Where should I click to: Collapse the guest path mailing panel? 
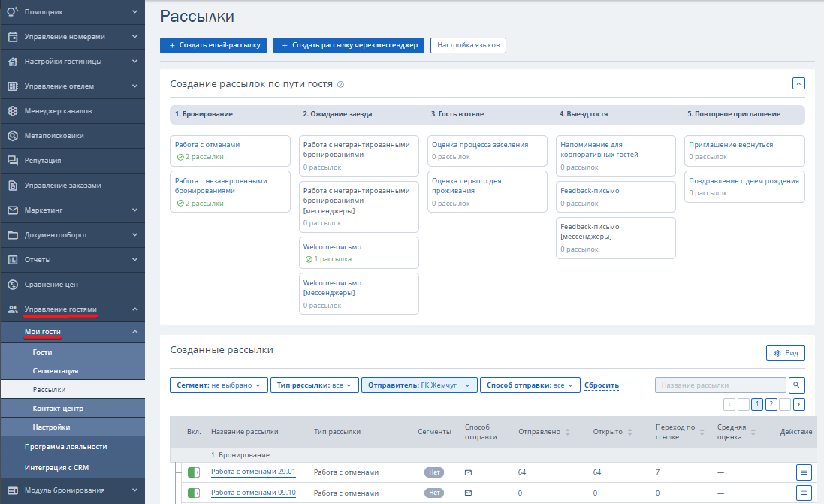(798, 83)
